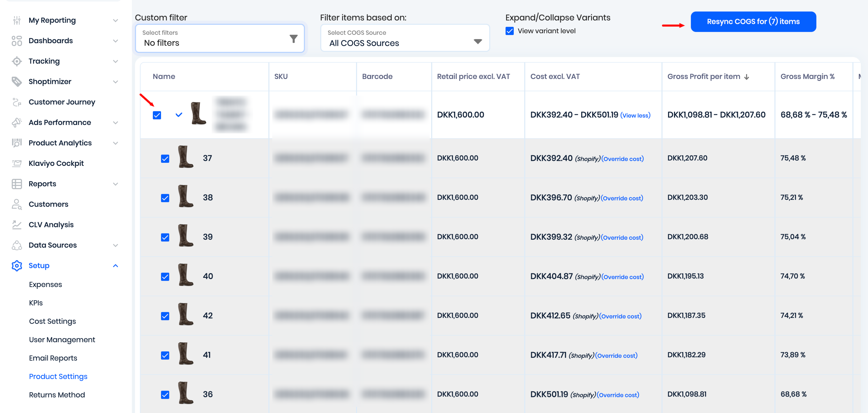This screenshot has width=868, height=413.
Task: Open Cost Settings under Setup
Action: pos(52,321)
